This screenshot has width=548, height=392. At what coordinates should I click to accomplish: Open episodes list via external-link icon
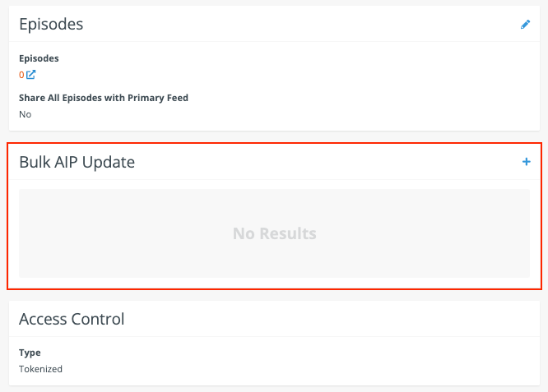tap(30, 74)
